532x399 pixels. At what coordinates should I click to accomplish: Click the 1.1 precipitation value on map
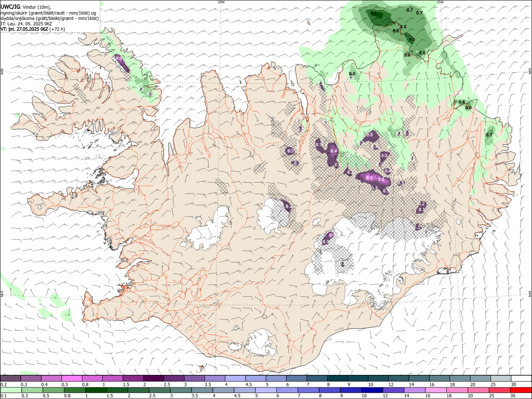[x=373, y=14]
